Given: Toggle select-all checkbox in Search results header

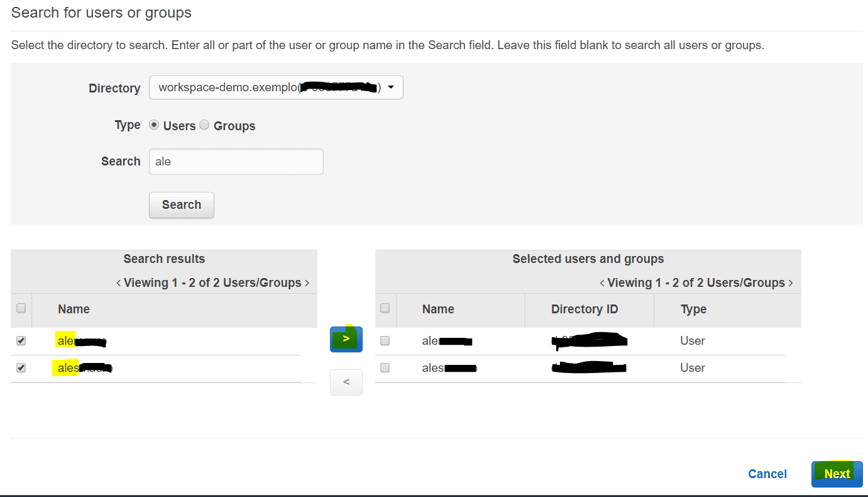Looking at the screenshot, I should click(21, 308).
